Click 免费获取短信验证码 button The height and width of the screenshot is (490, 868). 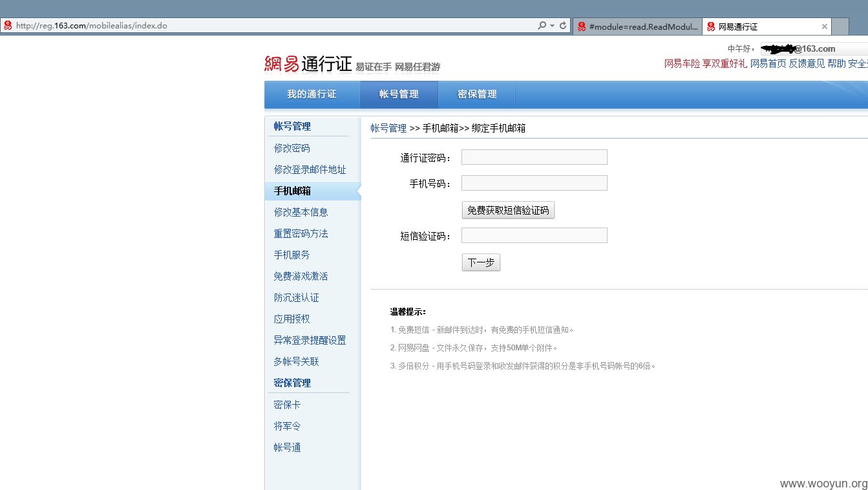508,210
